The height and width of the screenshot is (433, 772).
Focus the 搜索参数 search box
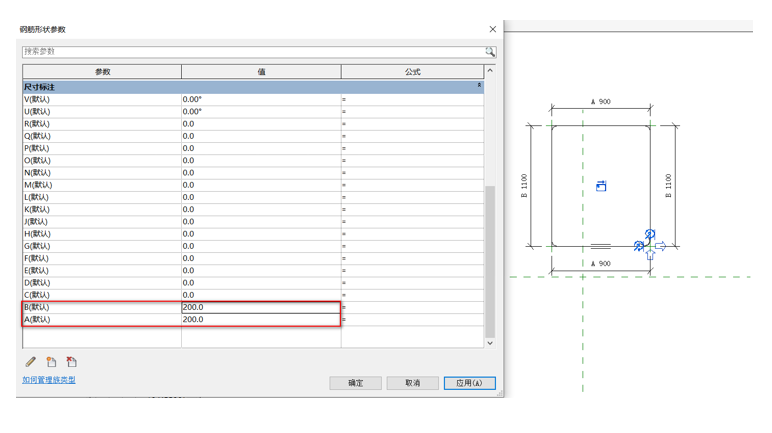tap(250, 52)
